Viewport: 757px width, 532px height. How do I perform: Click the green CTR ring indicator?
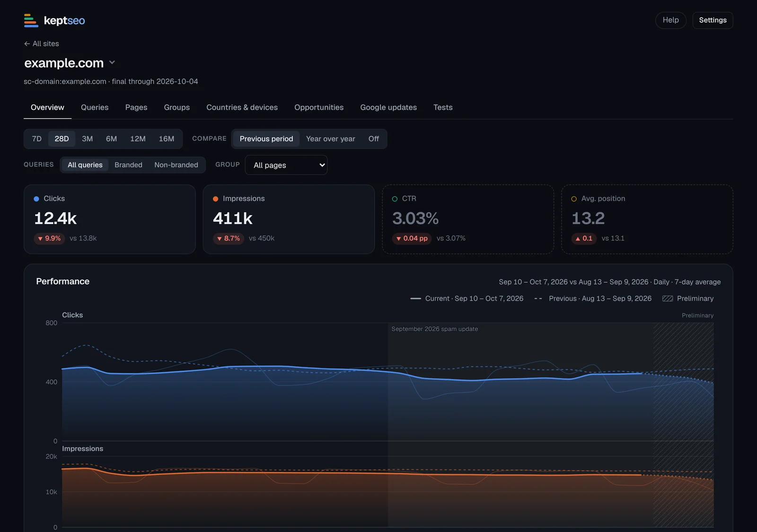(x=395, y=199)
